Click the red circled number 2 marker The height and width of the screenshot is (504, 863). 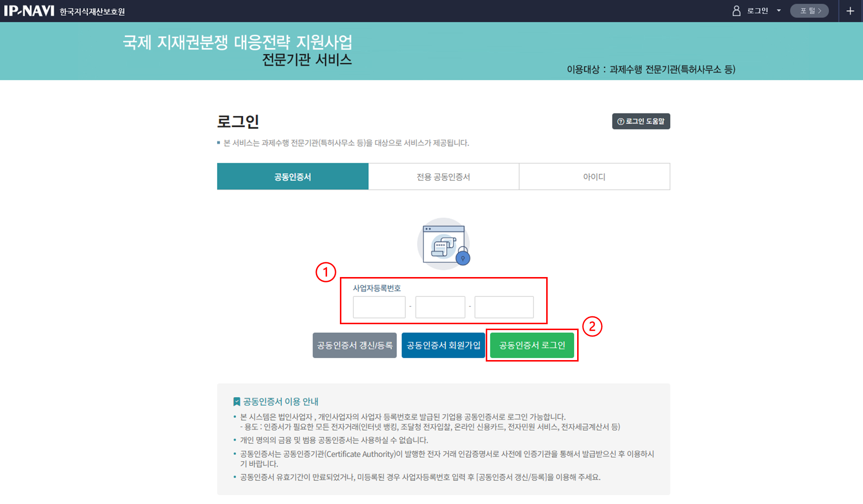tap(592, 326)
